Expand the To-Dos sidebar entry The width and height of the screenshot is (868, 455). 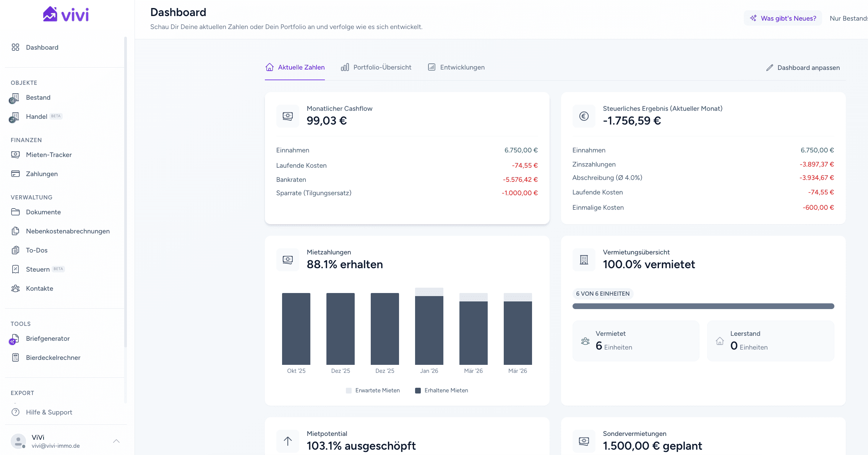click(37, 250)
